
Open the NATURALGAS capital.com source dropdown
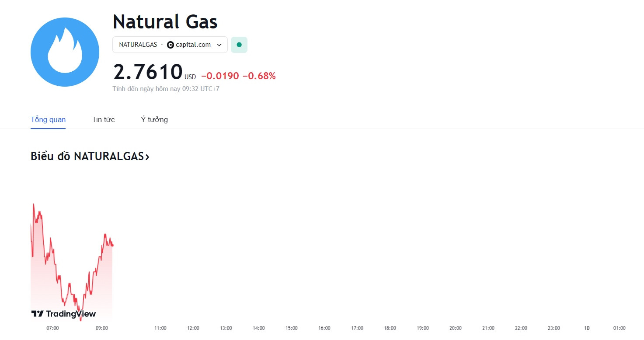click(170, 45)
